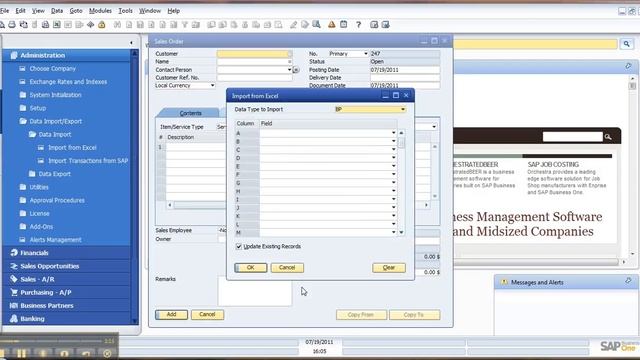Screen dimensions: 640x360
Task: Open the Modules menu
Action: (x=100, y=11)
